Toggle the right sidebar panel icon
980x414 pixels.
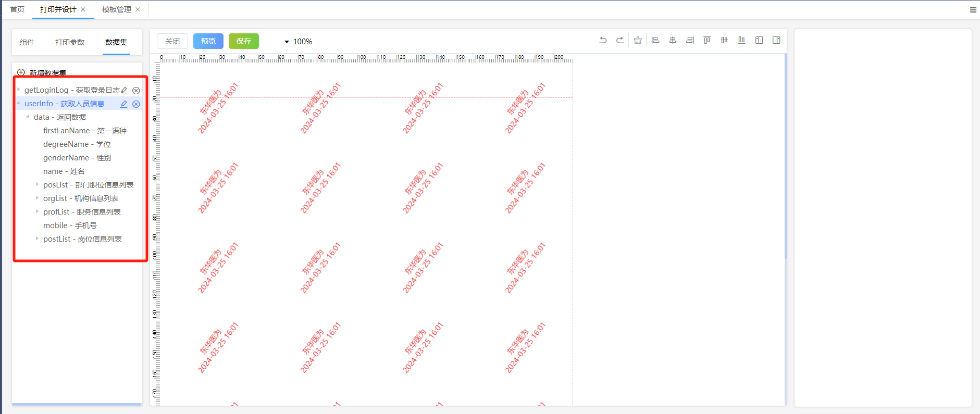tap(776, 40)
